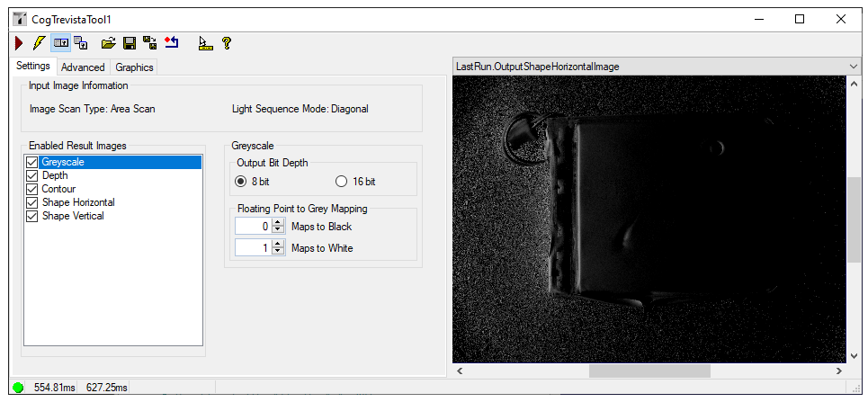
Task: Click the Image Scan Type: Area Scan text
Action: pos(93,109)
